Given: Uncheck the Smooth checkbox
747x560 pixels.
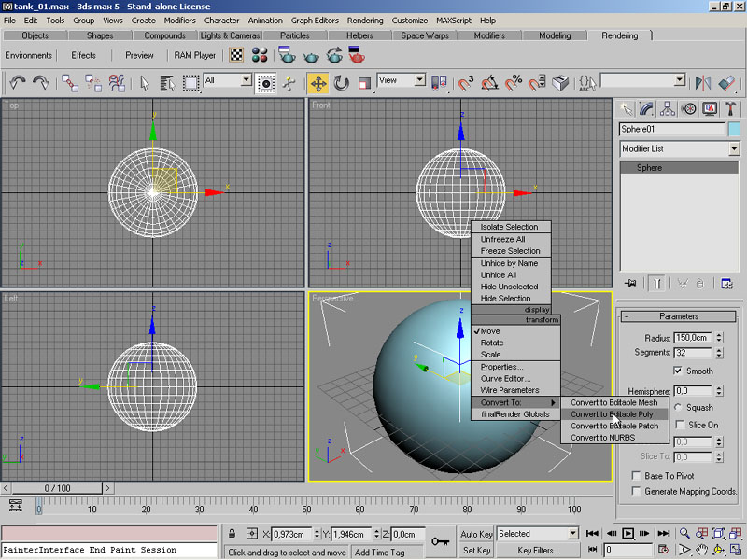Looking at the screenshot, I should coord(679,371).
